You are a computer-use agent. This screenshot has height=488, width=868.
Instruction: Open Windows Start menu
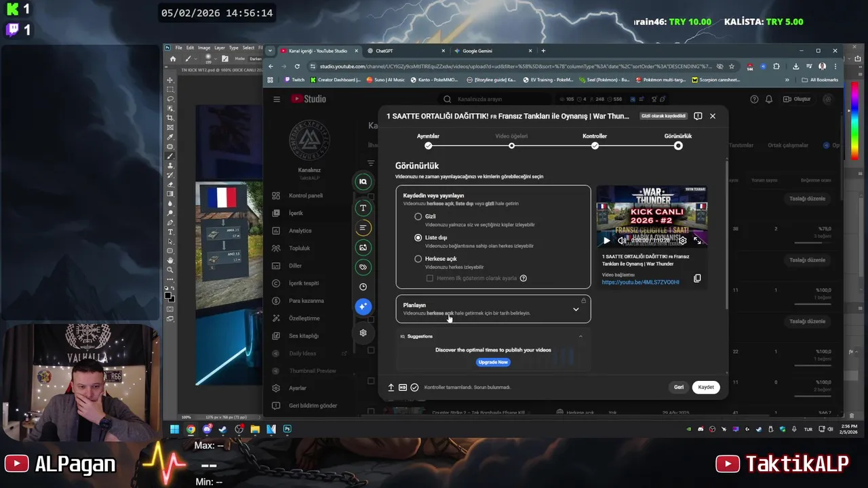pyautogui.click(x=174, y=429)
